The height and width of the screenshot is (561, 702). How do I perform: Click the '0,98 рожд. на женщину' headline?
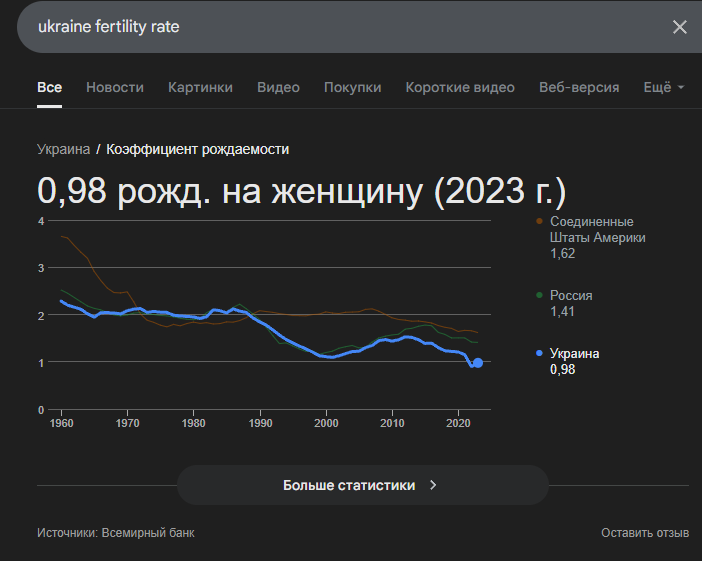coord(301,191)
